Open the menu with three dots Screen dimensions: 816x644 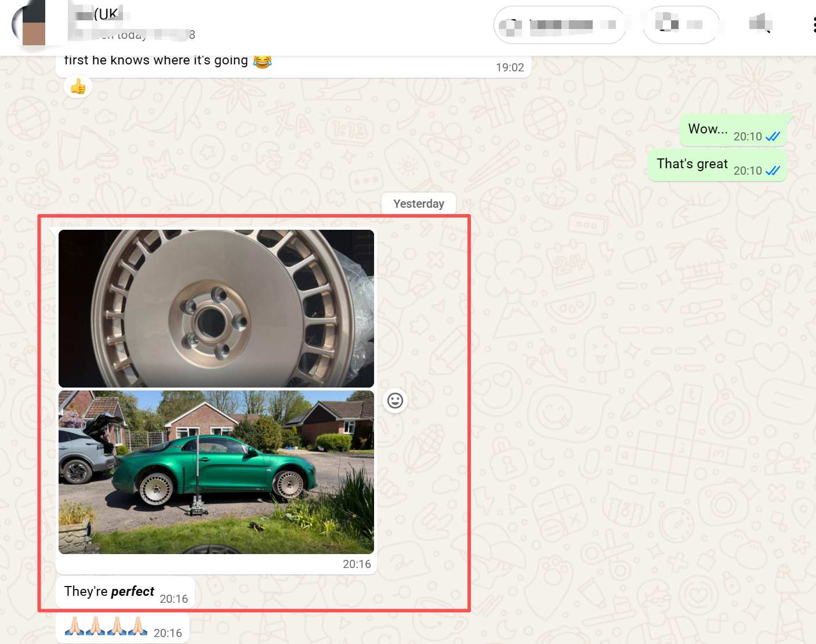pyautogui.click(x=813, y=24)
